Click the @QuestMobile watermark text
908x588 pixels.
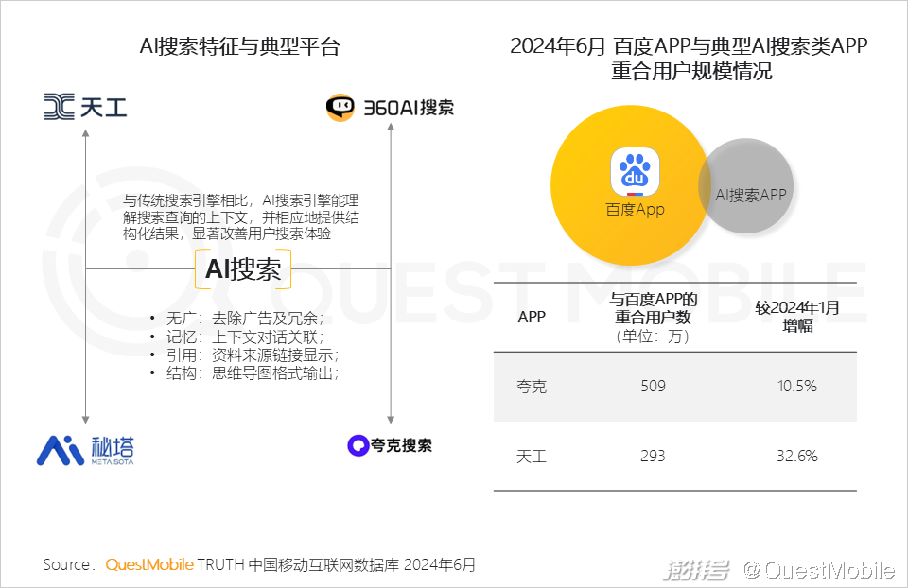(x=818, y=569)
